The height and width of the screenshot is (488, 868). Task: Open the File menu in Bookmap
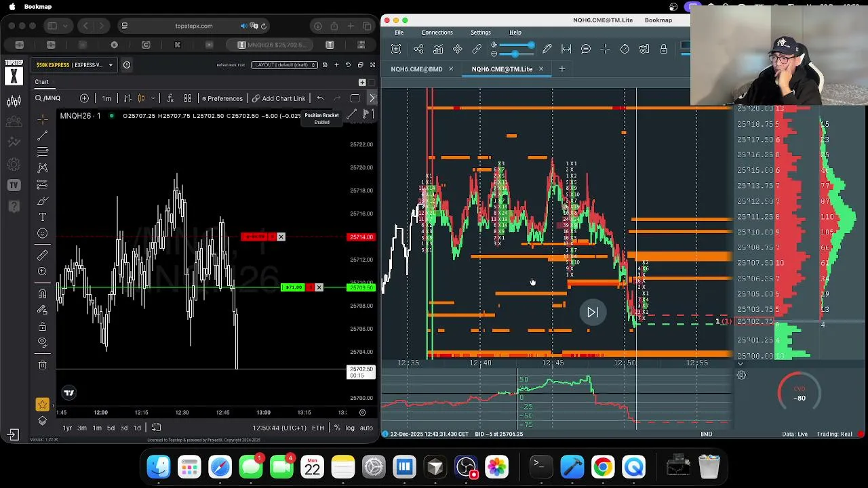399,33
